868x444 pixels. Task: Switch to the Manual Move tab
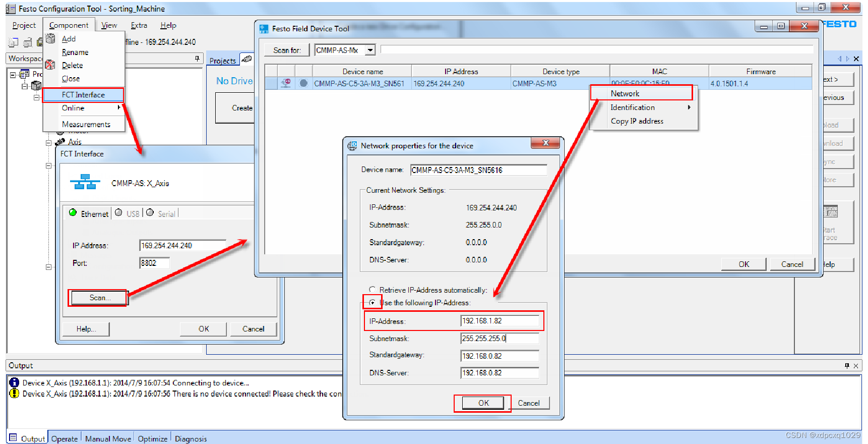[x=108, y=438]
